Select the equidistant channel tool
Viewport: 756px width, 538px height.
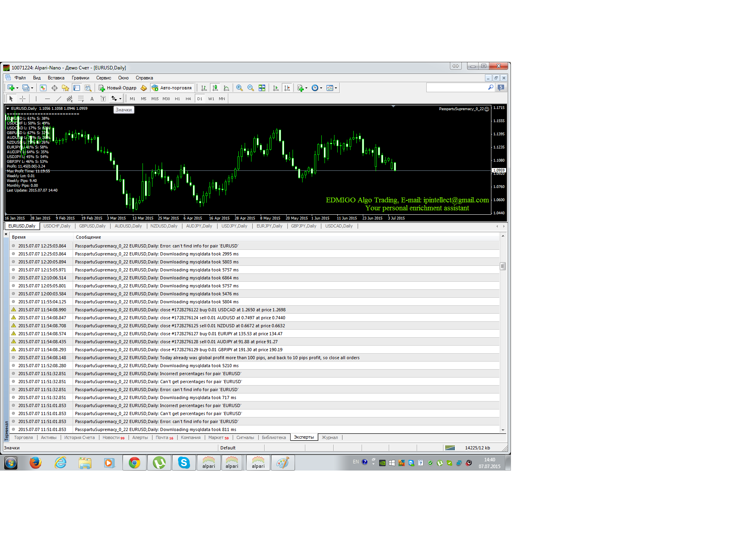70,99
